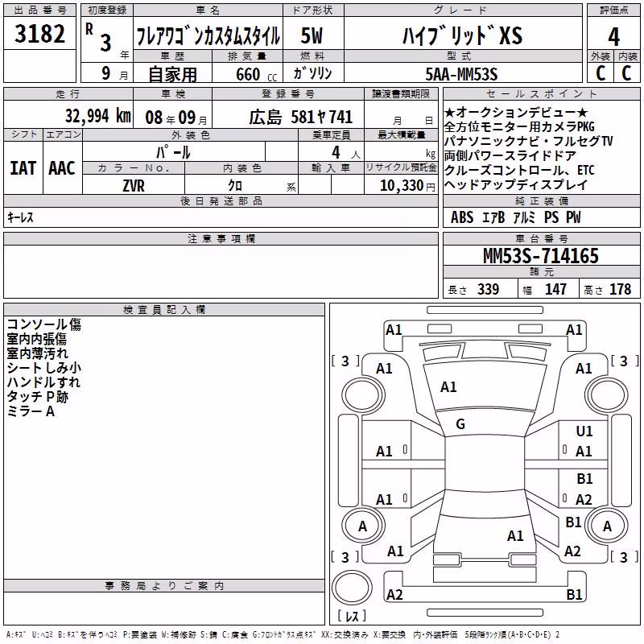The height and width of the screenshot is (644, 644).
Task: Click recycle deposit 10,330 yen
Action: tap(407, 186)
